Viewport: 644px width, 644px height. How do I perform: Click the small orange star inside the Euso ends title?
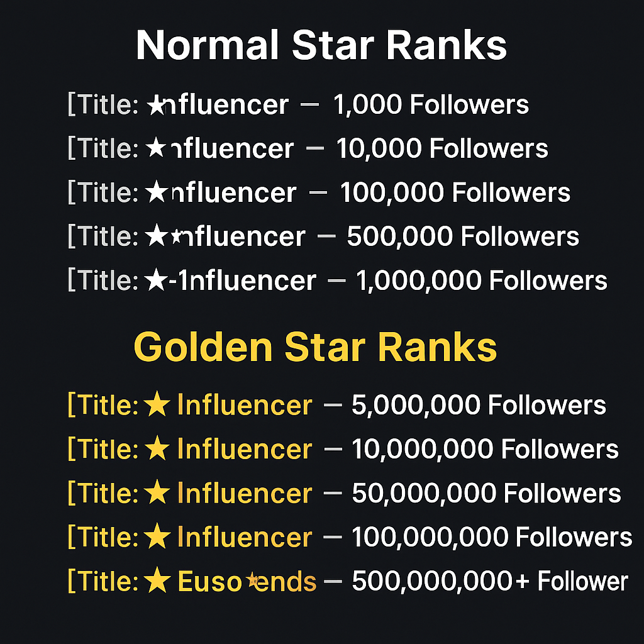coord(253,579)
